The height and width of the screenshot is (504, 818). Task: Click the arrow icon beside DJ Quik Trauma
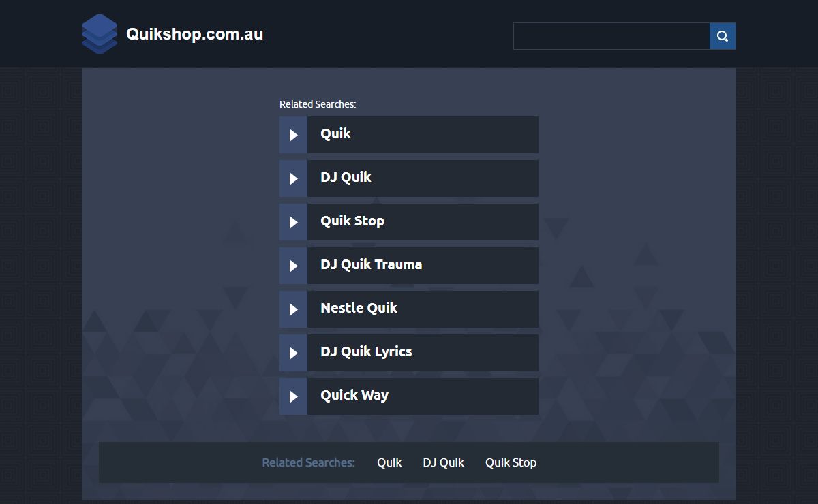pos(294,266)
